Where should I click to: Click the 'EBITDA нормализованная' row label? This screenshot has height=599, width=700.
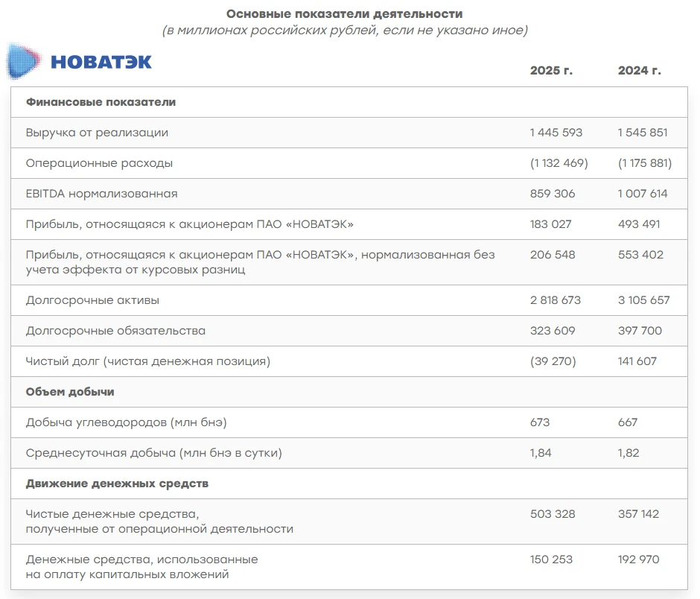(102, 194)
